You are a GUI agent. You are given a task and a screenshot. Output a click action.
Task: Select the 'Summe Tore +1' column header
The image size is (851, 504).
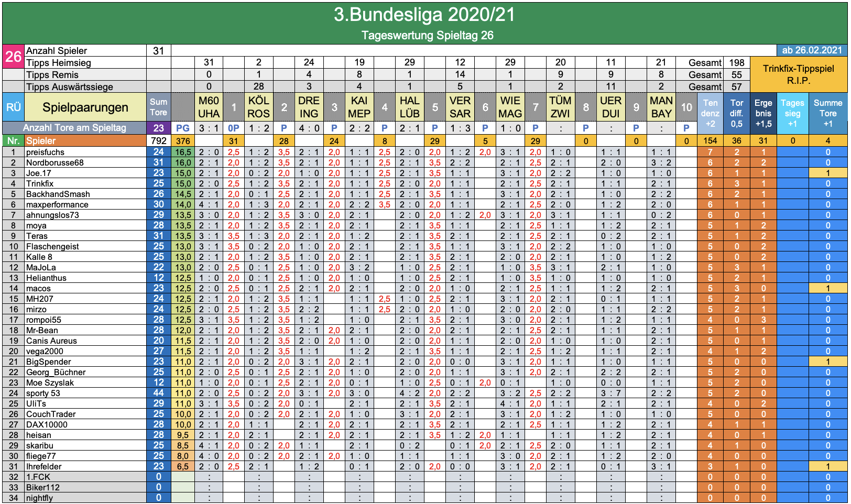828,113
